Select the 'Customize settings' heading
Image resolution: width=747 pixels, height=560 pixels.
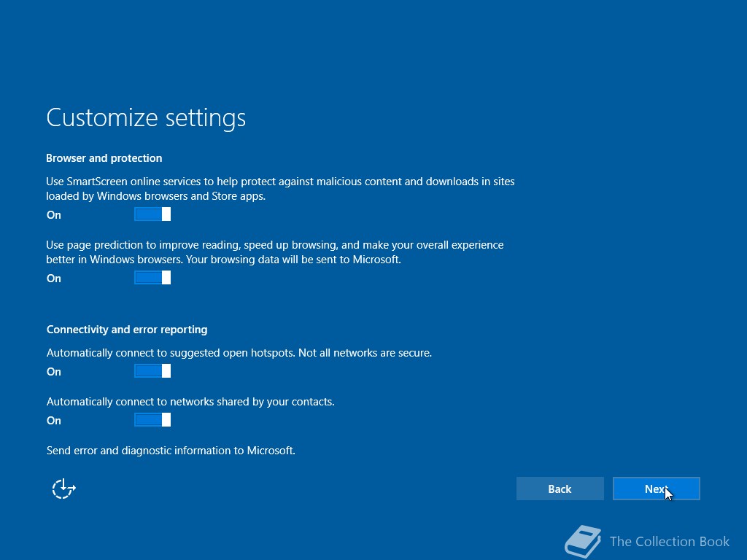click(146, 117)
